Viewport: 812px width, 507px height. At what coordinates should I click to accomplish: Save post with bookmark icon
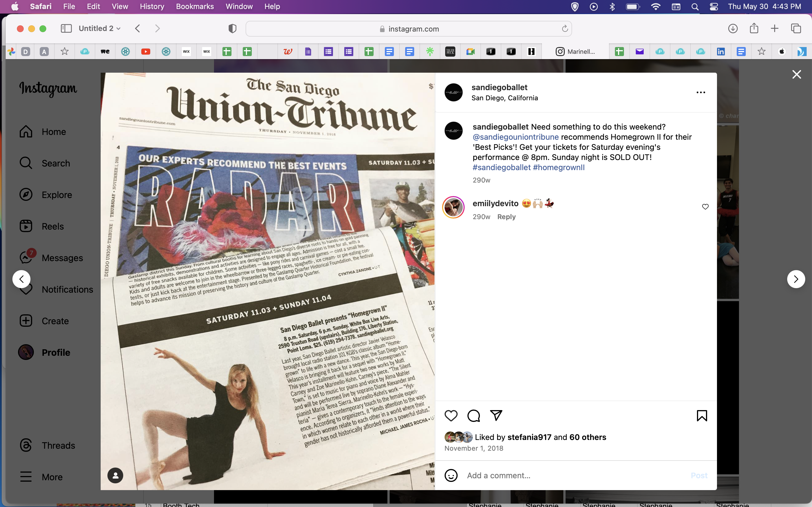click(701, 416)
